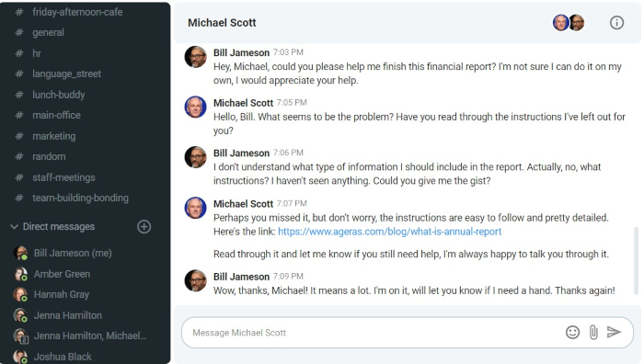Open group chat Jenna Hamilton, Michael…

80,336
